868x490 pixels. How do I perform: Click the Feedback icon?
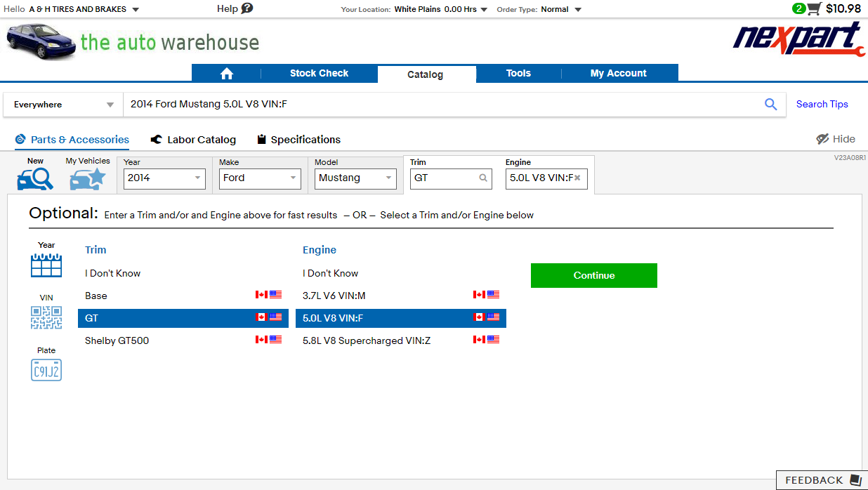point(855,480)
